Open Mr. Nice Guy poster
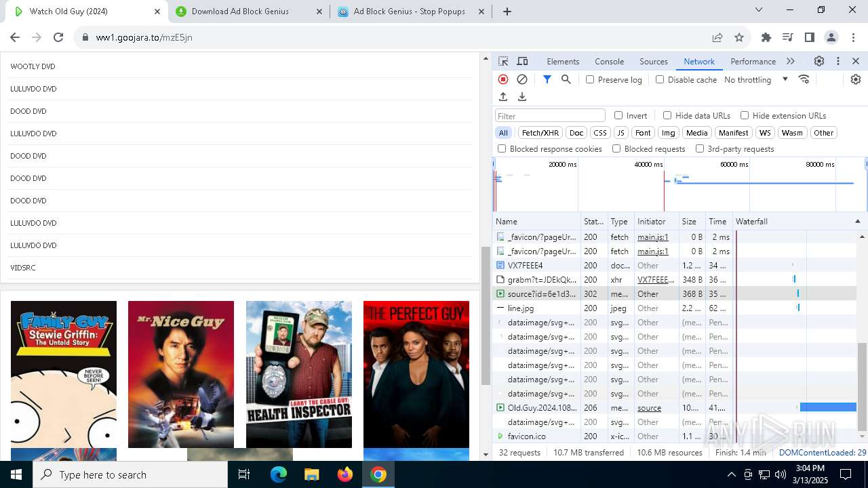The height and width of the screenshot is (488, 868). pos(181,374)
